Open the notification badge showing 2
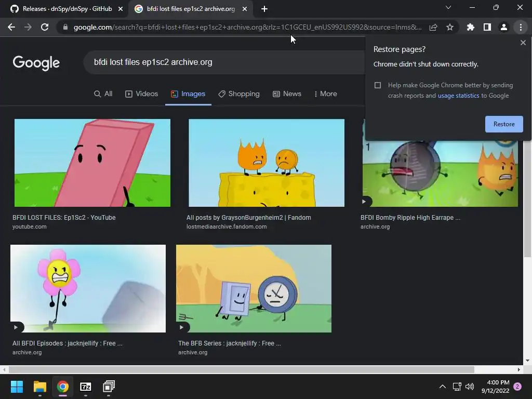This screenshot has height=399, width=532. (x=518, y=387)
